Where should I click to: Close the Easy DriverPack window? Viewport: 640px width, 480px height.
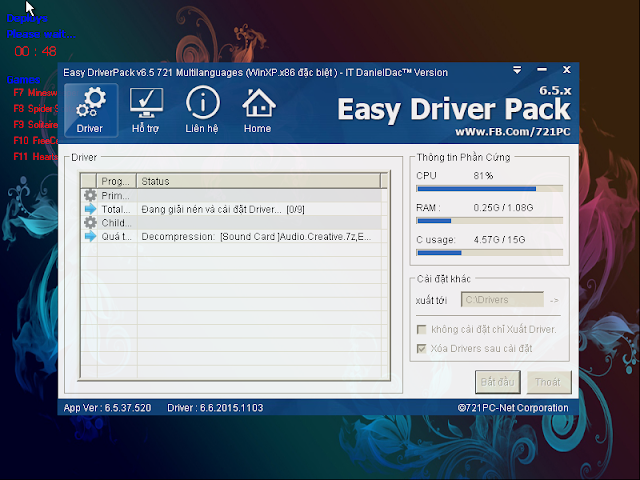567,70
